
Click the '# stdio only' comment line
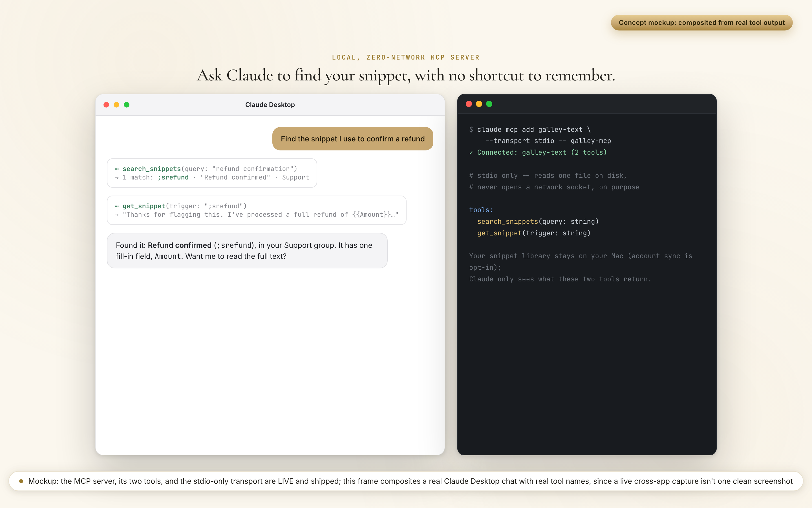pyautogui.click(x=548, y=175)
